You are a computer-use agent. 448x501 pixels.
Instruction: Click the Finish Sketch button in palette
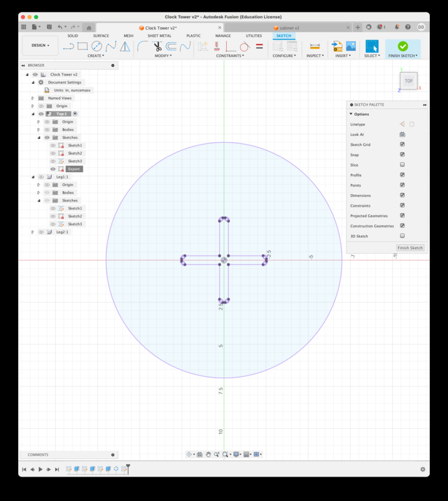pyautogui.click(x=410, y=247)
